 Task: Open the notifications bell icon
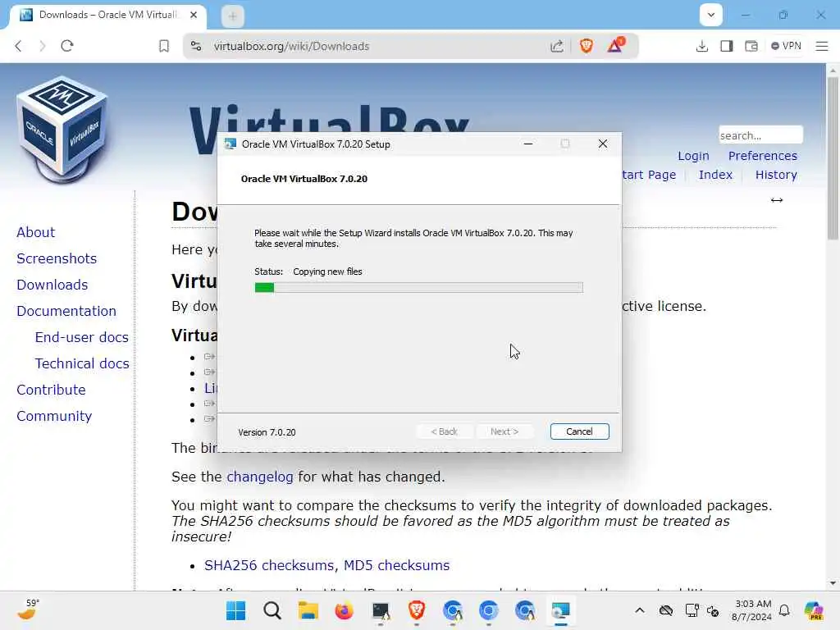pos(784,610)
